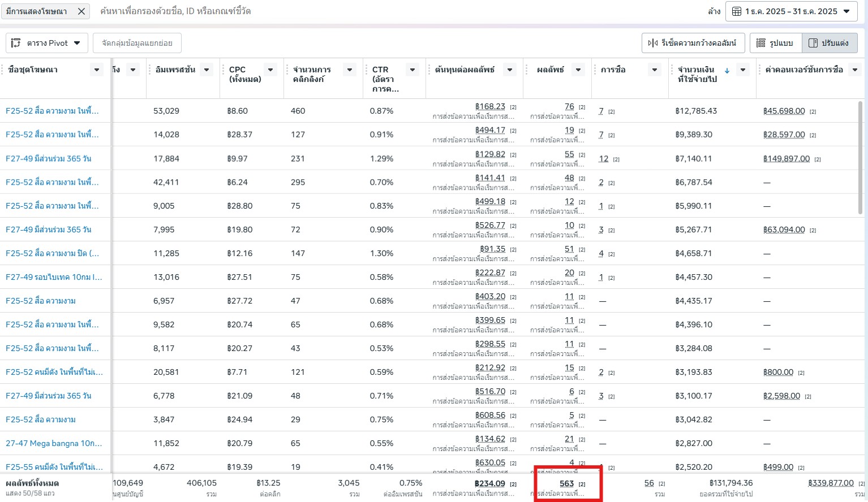The height and width of the screenshot is (502, 868).
Task: Click the ล้าง clear filters link
Action: 714,11
